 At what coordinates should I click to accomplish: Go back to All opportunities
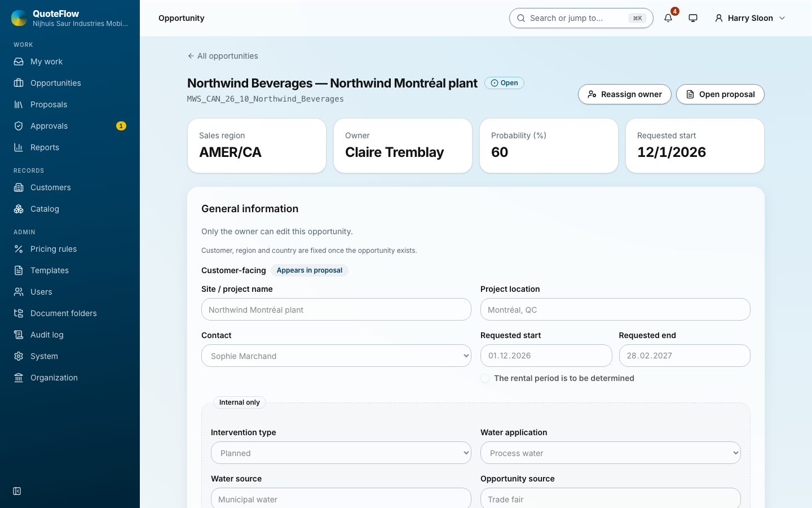[223, 56]
